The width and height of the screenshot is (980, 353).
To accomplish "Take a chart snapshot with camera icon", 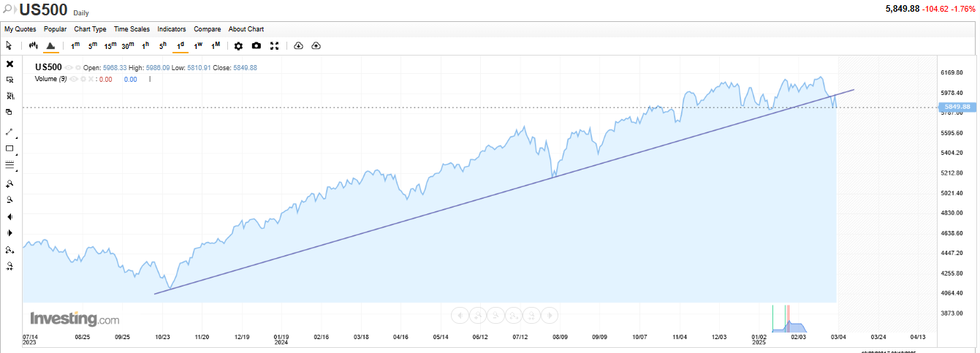I will [256, 45].
